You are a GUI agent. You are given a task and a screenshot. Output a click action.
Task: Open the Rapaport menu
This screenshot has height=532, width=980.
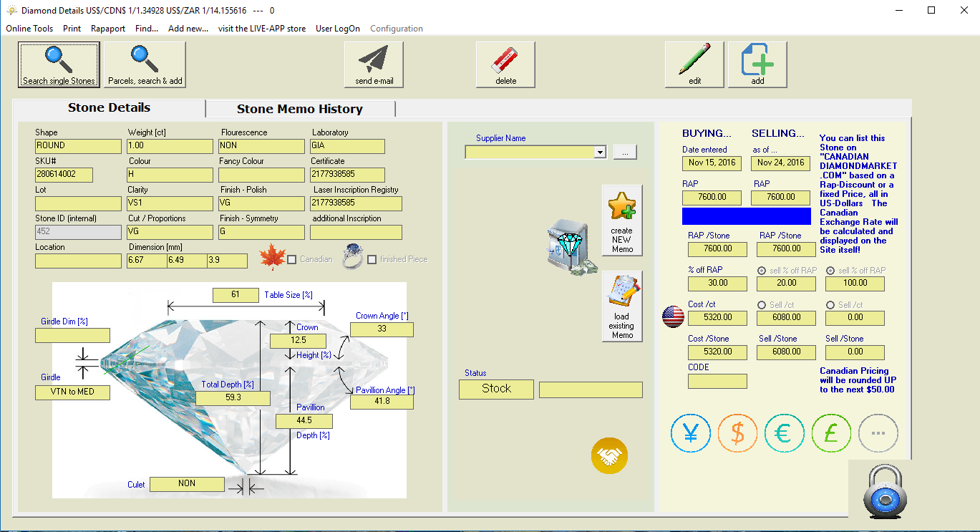(x=108, y=29)
